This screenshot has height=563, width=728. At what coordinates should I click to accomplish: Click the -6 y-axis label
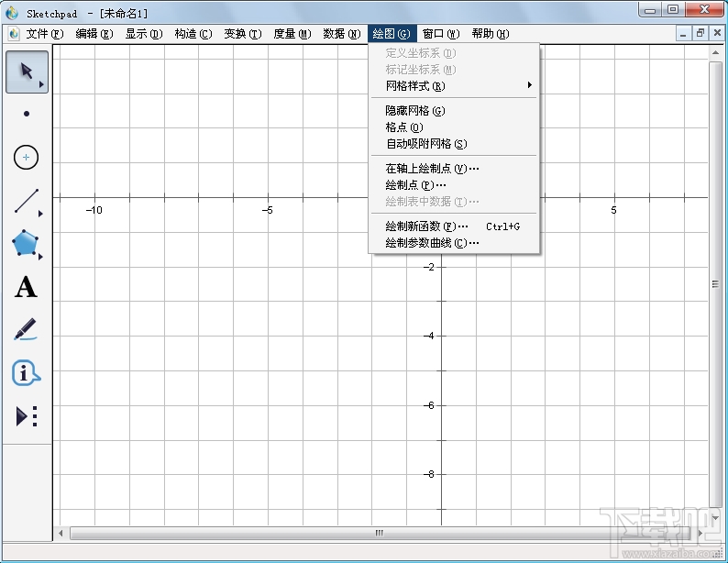pos(429,405)
